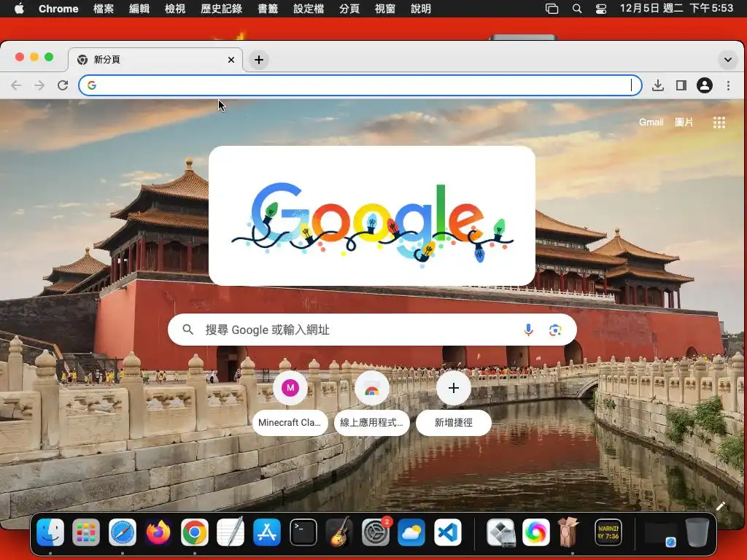The height and width of the screenshot is (560, 747).
Task: Launch Firefox from the Dock
Action: [158, 532]
